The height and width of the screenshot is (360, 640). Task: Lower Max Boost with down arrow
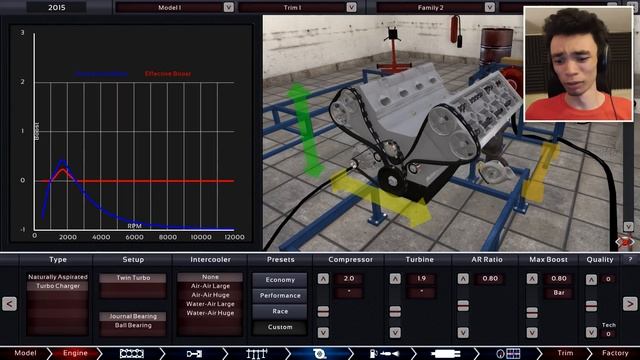click(x=532, y=333)
